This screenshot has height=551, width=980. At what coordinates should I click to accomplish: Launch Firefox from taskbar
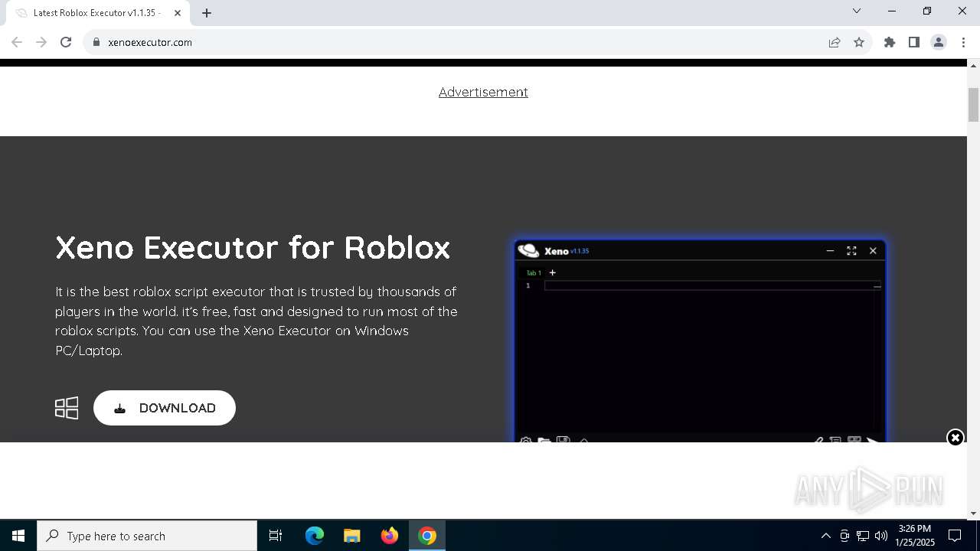pos(390,536)
